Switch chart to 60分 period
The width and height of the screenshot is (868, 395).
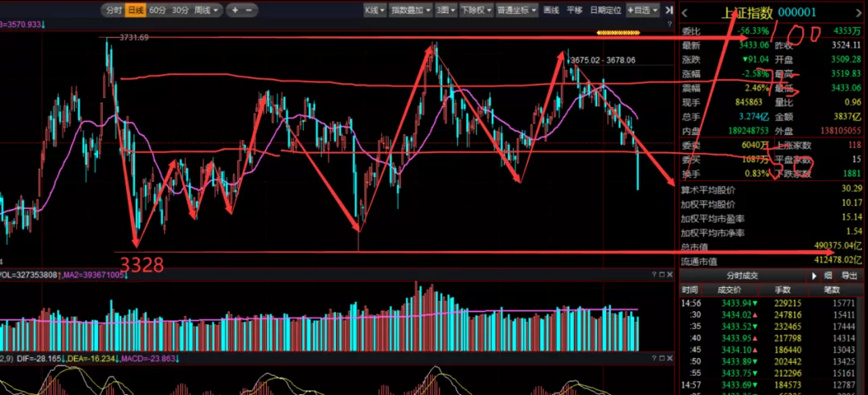coord(158,10)
